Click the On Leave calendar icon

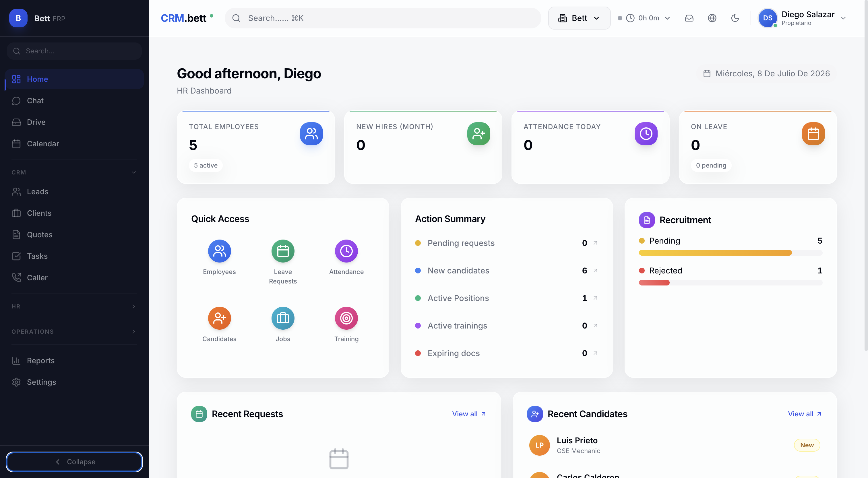813,134
